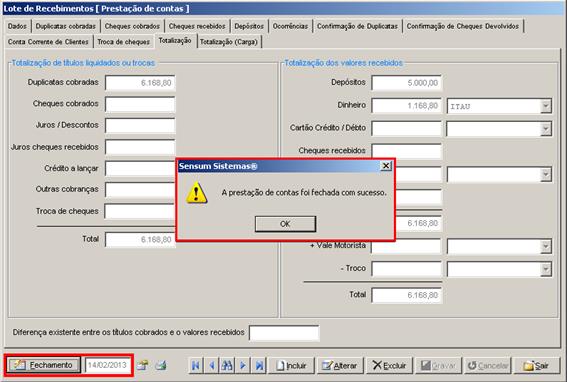This screenshot has height=382, width=567.
Task: Click the Diferença existente field
Action: coord(284,333)
